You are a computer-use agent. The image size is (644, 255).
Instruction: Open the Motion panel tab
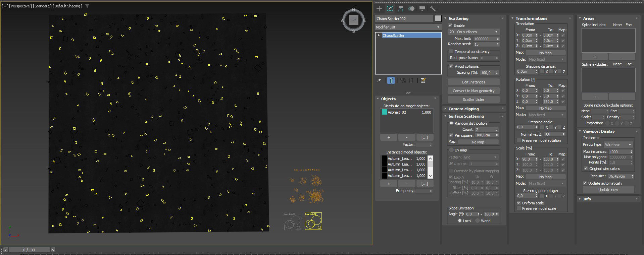pyautogui.click(x=411, y=9)
